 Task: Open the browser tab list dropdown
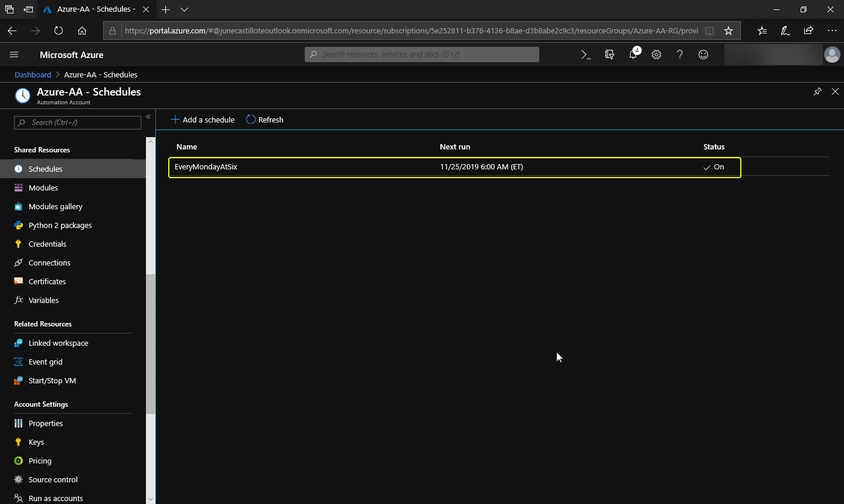(x=184, y=9)
